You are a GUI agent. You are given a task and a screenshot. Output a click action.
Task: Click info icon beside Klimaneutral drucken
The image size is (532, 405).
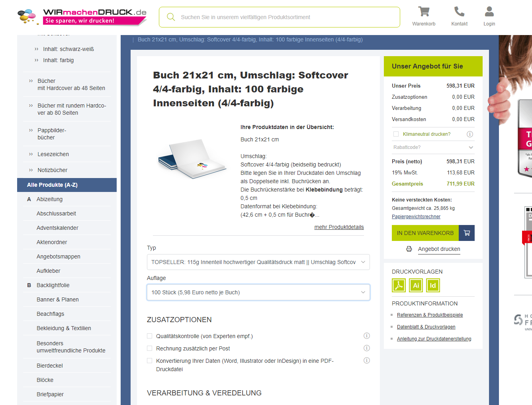(x=470, y=134)
